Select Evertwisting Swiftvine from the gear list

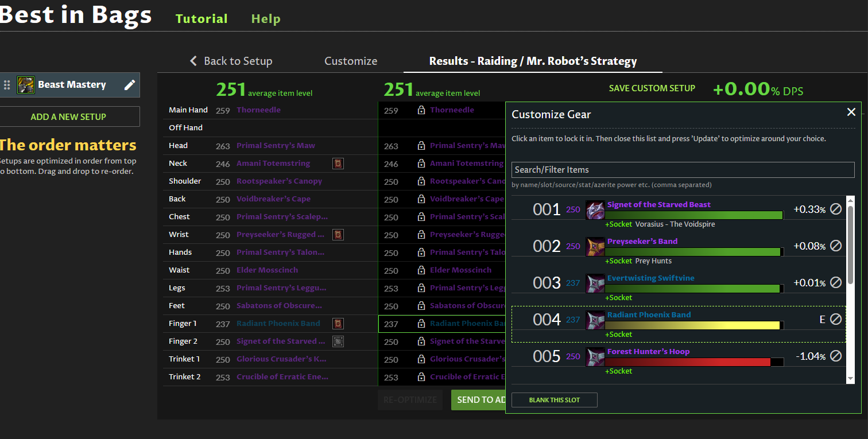pos(650,278)
